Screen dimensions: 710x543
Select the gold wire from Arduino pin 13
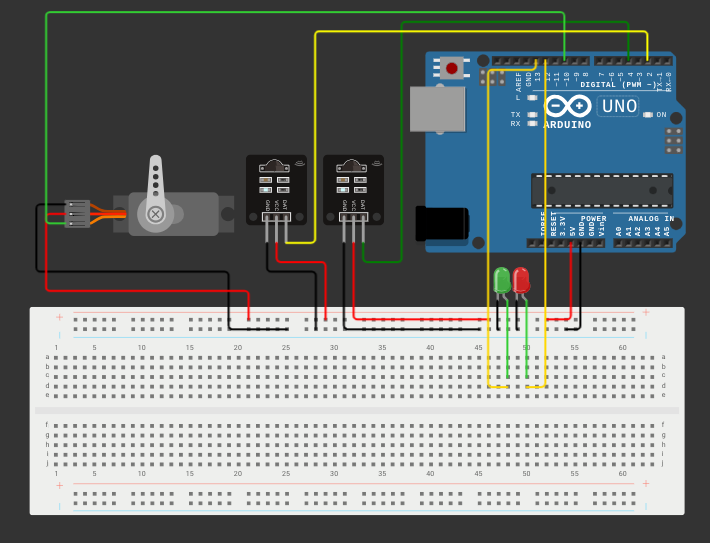pos(488,226)
